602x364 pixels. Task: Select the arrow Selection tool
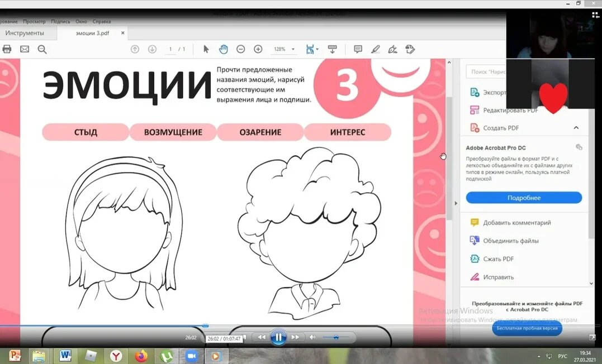(x=206, y=49)
